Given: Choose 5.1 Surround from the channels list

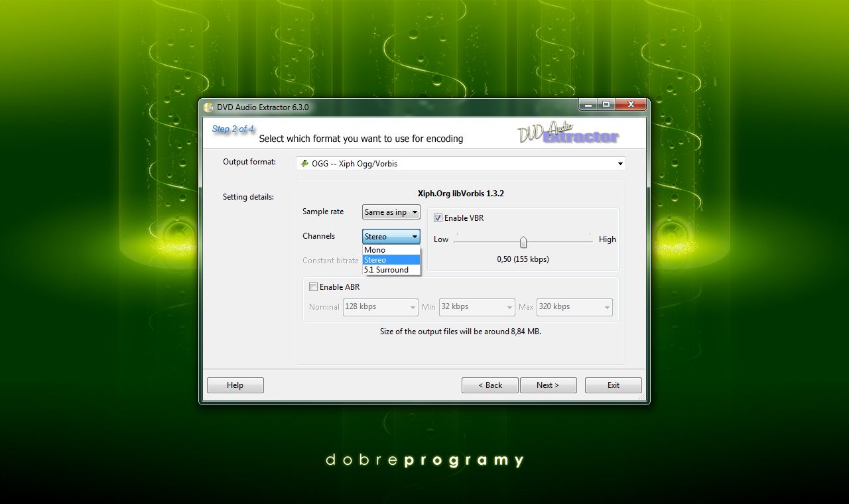Looking at the screenshot, I should point(391,270).
